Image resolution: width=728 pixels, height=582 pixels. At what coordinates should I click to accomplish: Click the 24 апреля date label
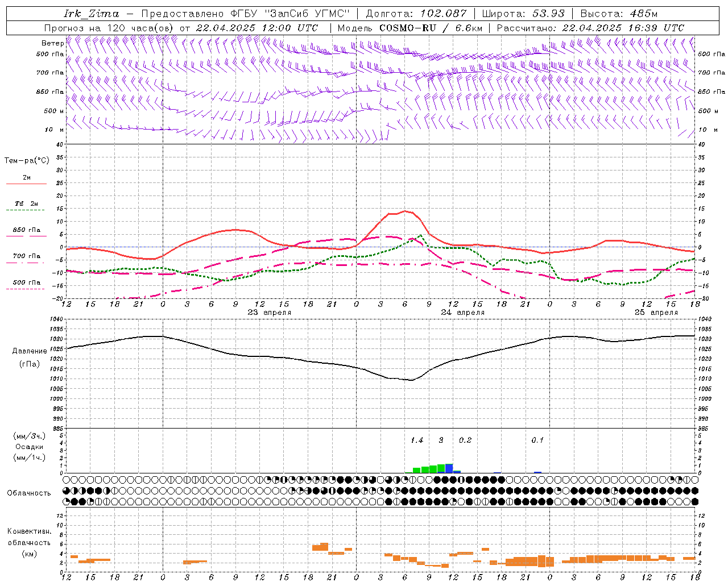point(462,313)
